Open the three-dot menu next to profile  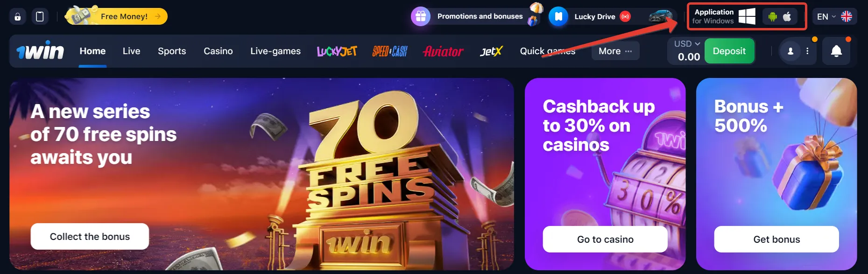click(807, 51)
